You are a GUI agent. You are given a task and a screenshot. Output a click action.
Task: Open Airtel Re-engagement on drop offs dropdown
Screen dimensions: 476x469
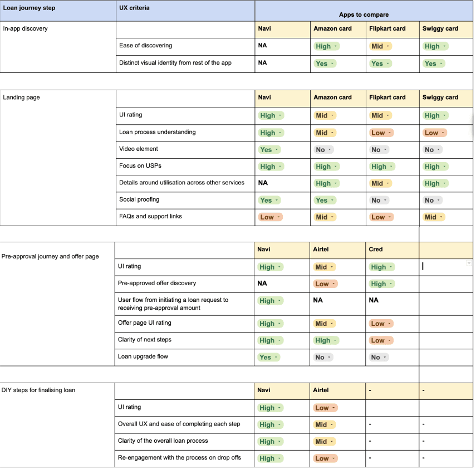pyautogui.click(x=325, y=459)
